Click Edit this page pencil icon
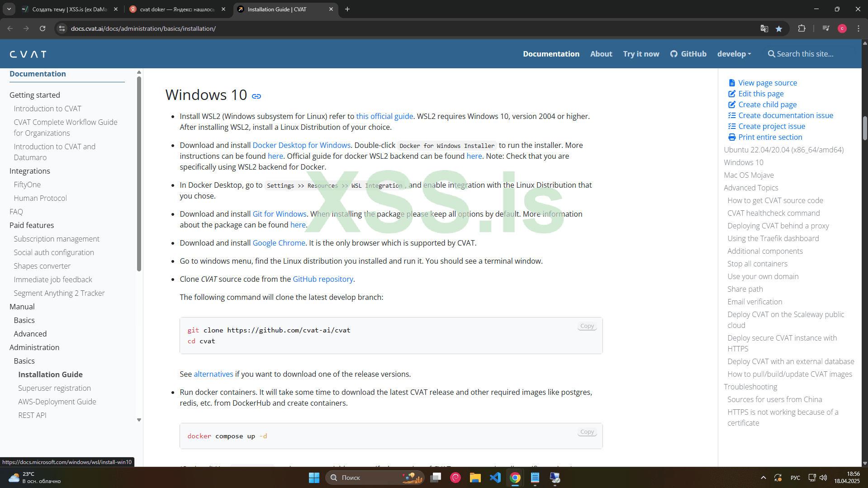The height and width of the screenshot is (488, 868). (x=732, y=94)
